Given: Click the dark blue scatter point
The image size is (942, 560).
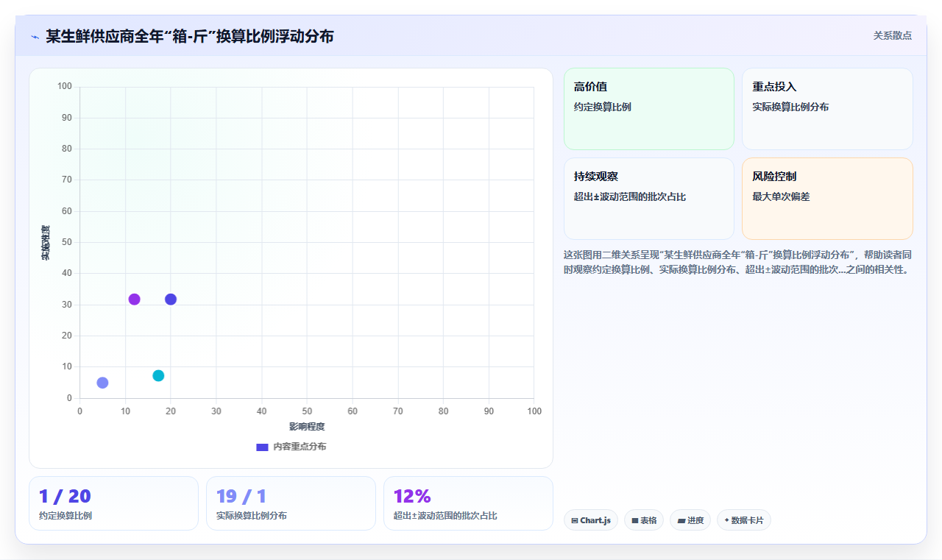Looking at the screenshot, I should point(171,300).
